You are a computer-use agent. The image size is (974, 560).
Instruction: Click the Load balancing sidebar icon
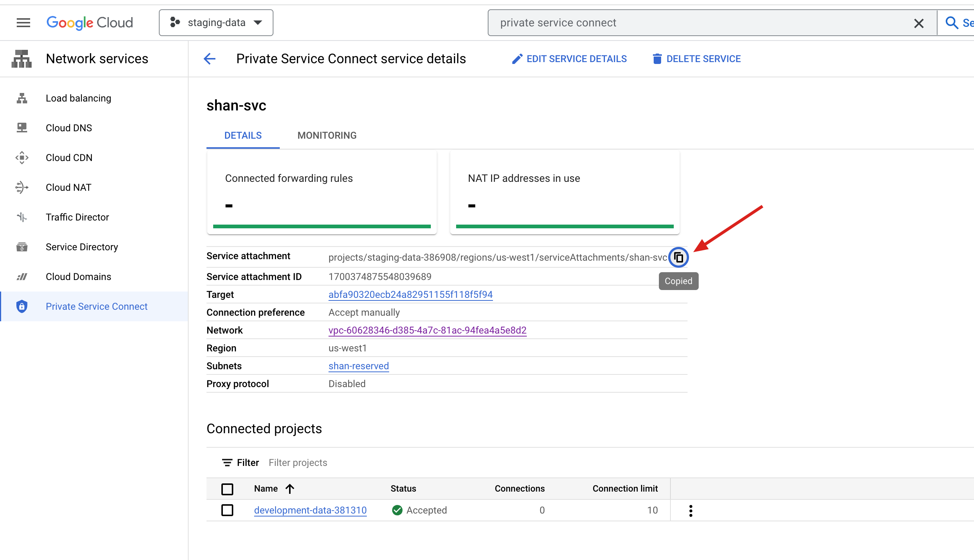[22, 98]
